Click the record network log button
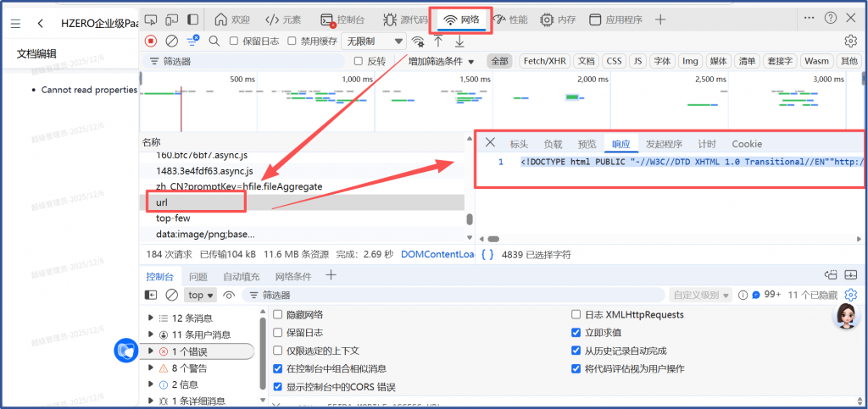 tap(151, 41)
